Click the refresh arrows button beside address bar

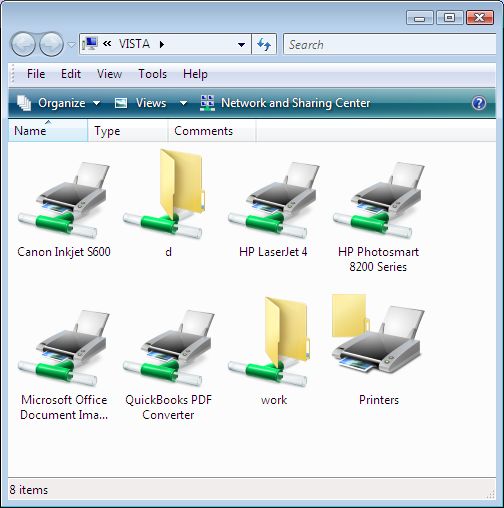[x=264, y=44]
